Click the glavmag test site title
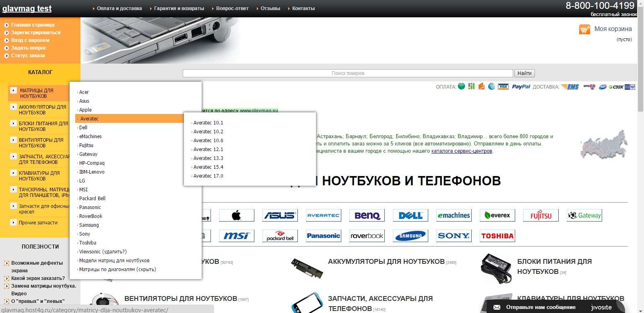The image size is (644, 313). pos(27,8)
